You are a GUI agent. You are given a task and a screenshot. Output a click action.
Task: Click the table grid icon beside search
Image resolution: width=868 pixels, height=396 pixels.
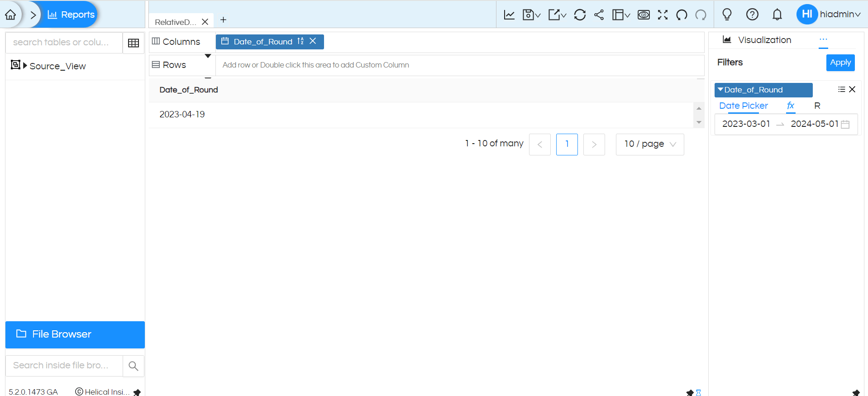[x=134, y=43]
